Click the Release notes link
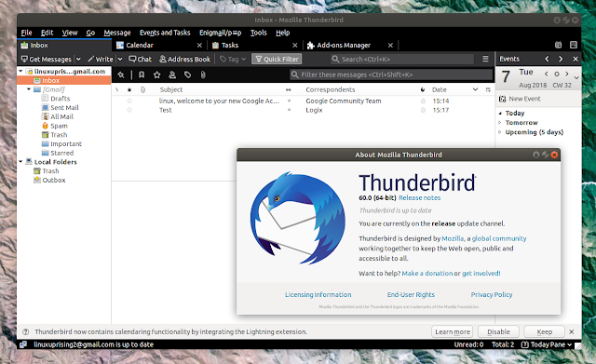 [419, 198]
